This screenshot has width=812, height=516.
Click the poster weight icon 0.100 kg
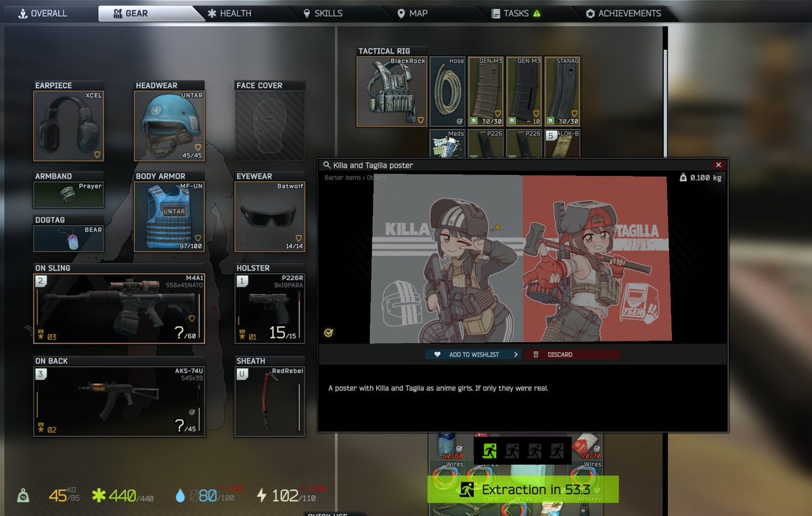683,178
